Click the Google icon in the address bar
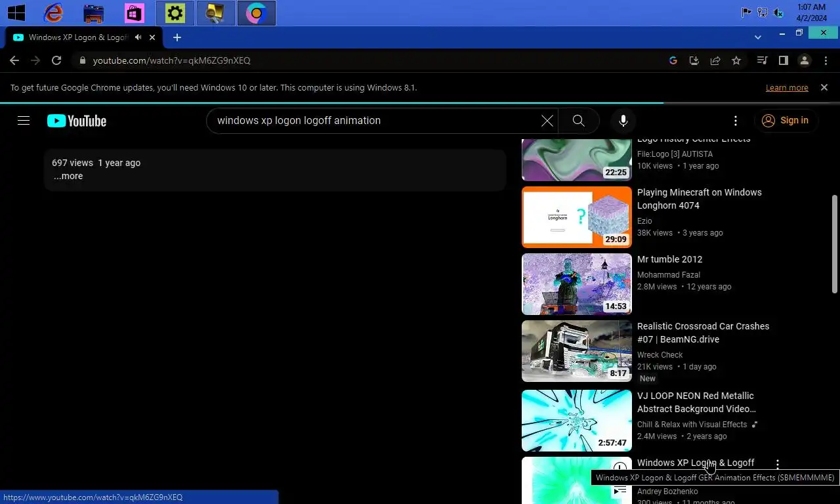The height and width of the screenshot is (504, 840). [673, 60]
